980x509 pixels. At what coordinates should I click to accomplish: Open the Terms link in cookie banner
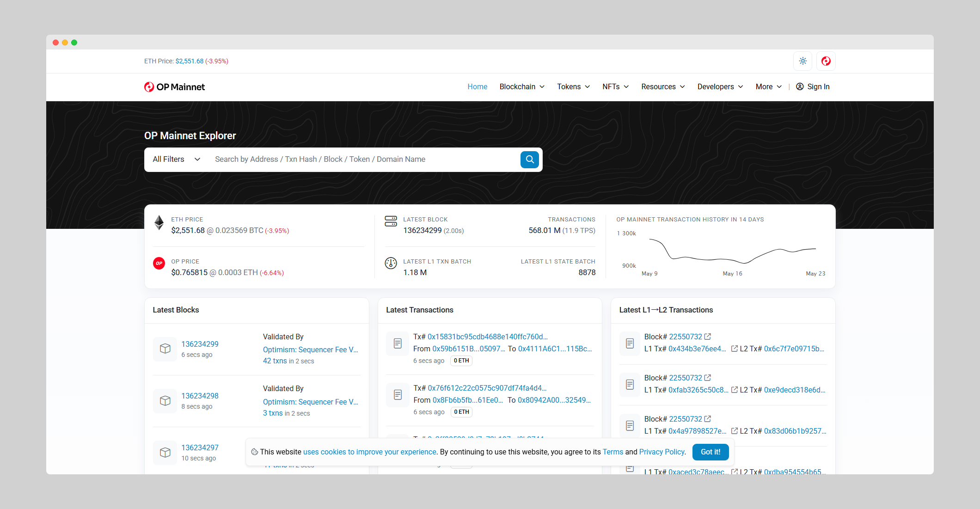point(613,452)
